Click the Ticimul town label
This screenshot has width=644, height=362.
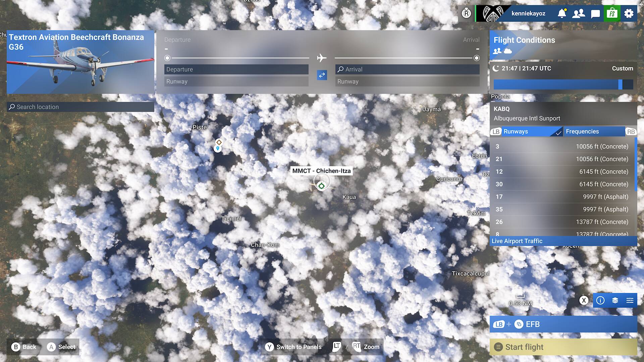click(231, 219)
